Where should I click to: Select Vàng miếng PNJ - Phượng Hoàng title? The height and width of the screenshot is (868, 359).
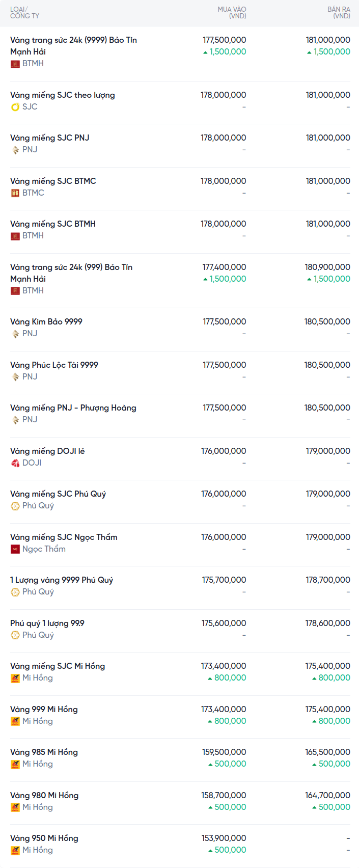coord(73,408)
